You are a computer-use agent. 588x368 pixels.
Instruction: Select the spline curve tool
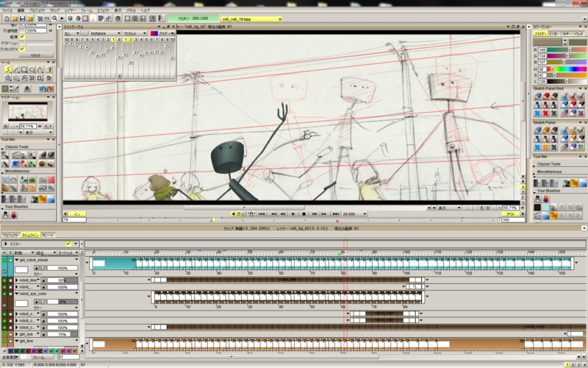(40, 70)
